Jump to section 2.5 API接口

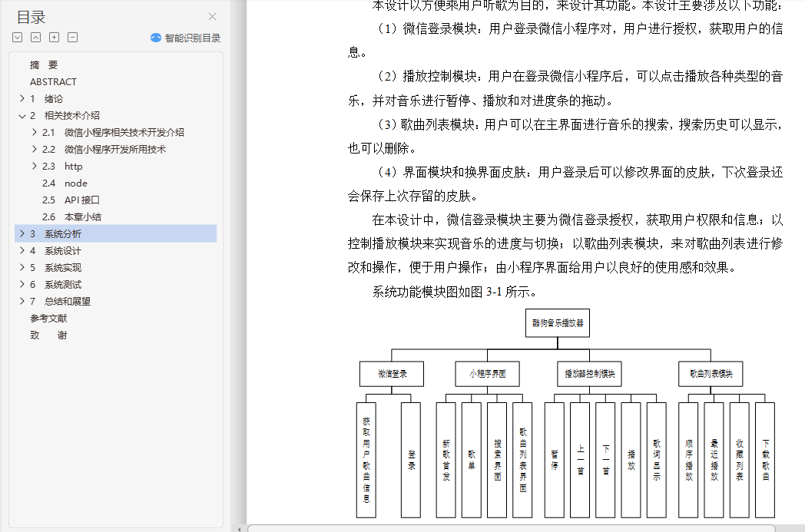tap(71, 200)
